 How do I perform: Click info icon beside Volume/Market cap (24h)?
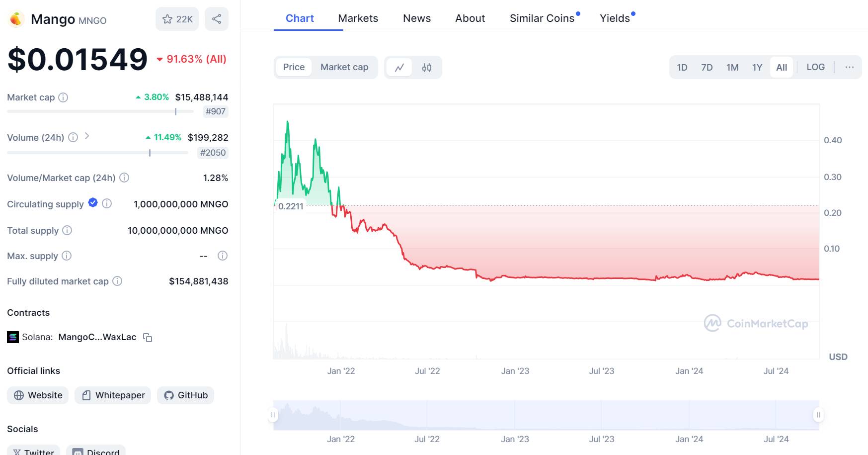pyautogui.click(x=124, y=178)
